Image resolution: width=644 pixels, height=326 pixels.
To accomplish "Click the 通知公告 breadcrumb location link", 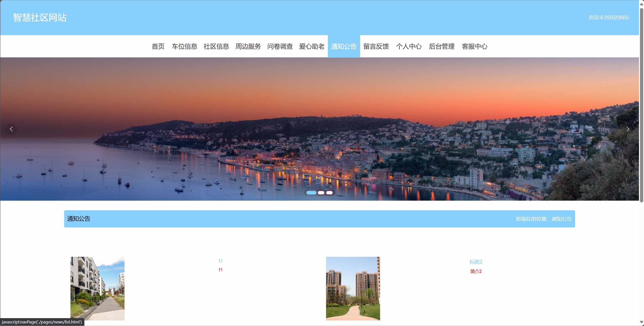I will (x=561, y=219).
